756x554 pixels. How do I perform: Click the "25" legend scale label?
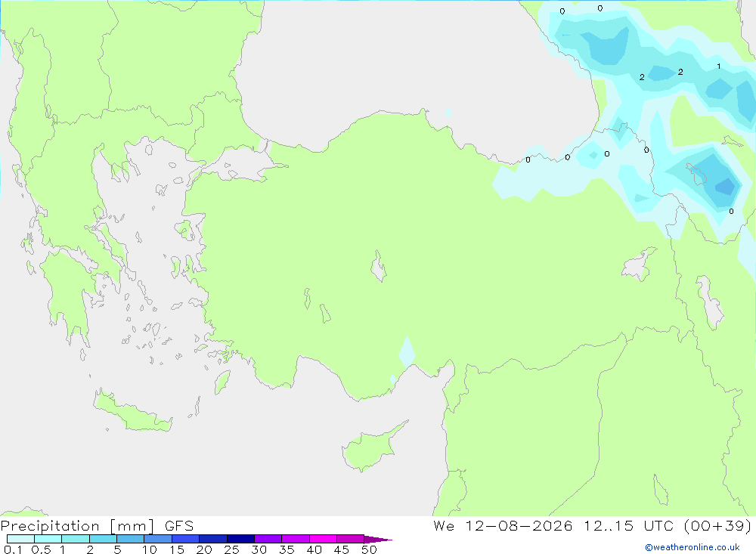click(x=231, y=549)
